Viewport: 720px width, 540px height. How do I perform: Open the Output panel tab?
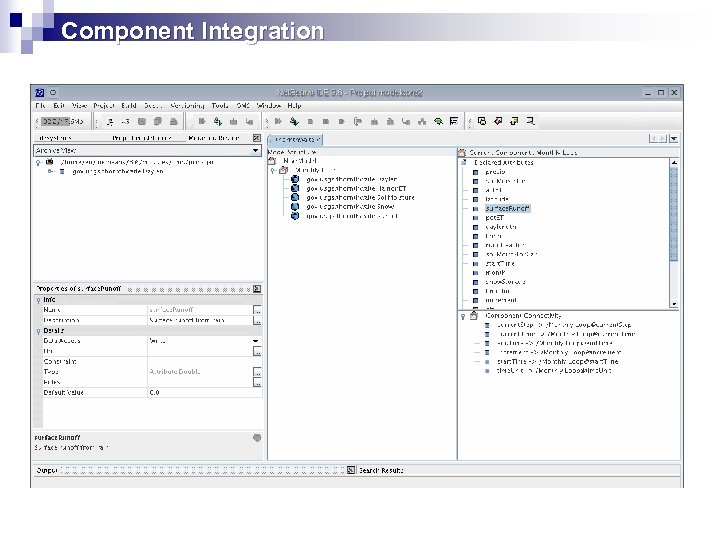47,471
